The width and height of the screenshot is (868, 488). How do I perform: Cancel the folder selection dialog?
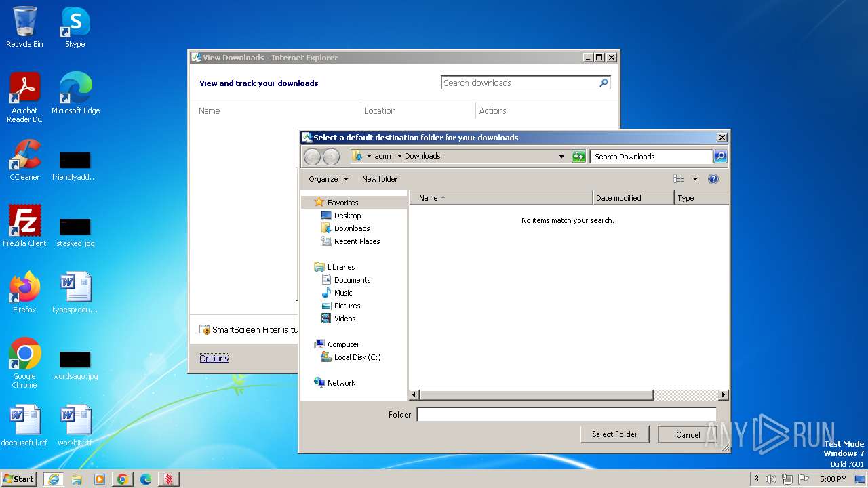688,435
